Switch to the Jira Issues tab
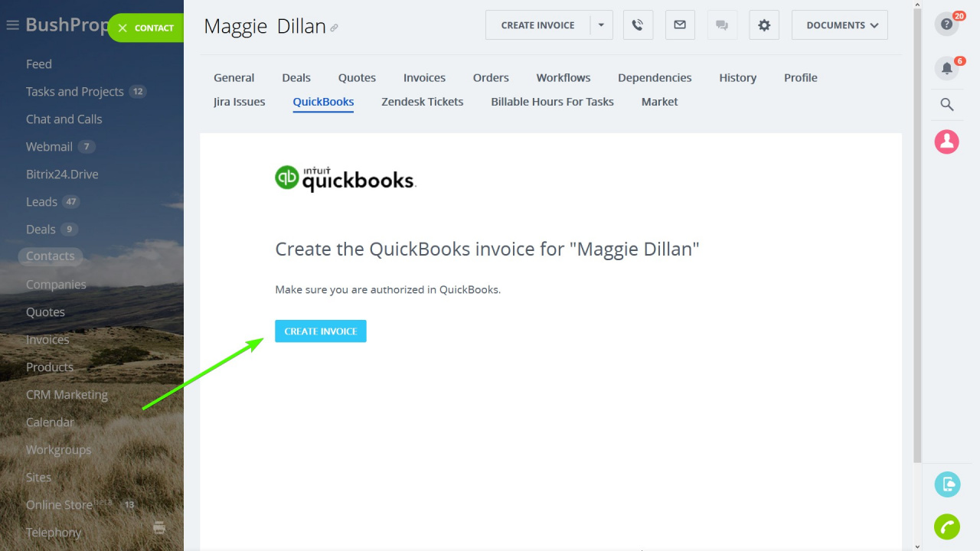Image resolution: width=980 pixels, height=551 pixels. 240,102
